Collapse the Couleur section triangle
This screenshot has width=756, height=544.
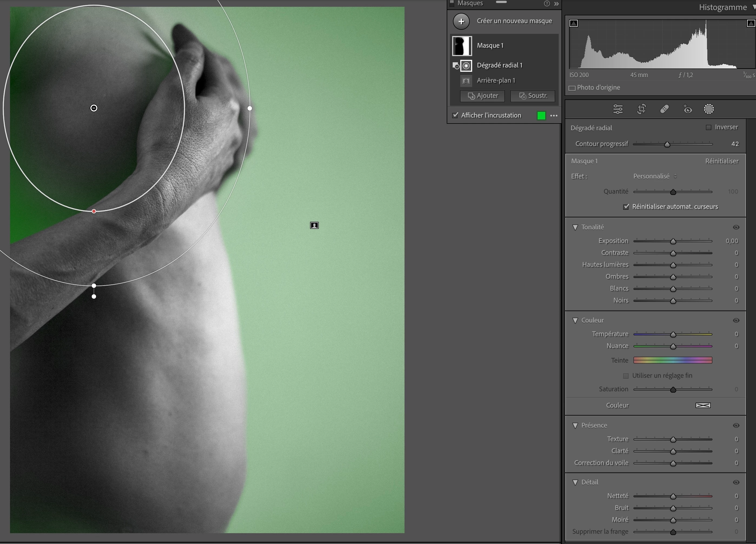click(575, 321)
